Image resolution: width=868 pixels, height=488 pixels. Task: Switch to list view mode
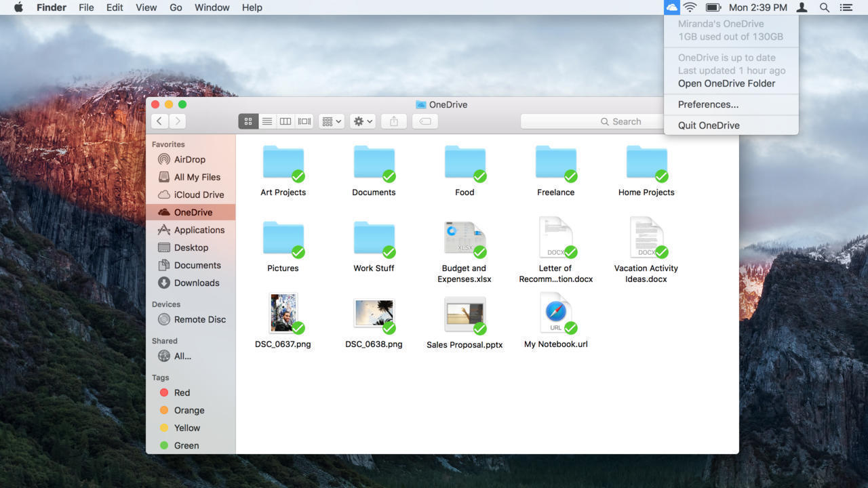point(267,121)
